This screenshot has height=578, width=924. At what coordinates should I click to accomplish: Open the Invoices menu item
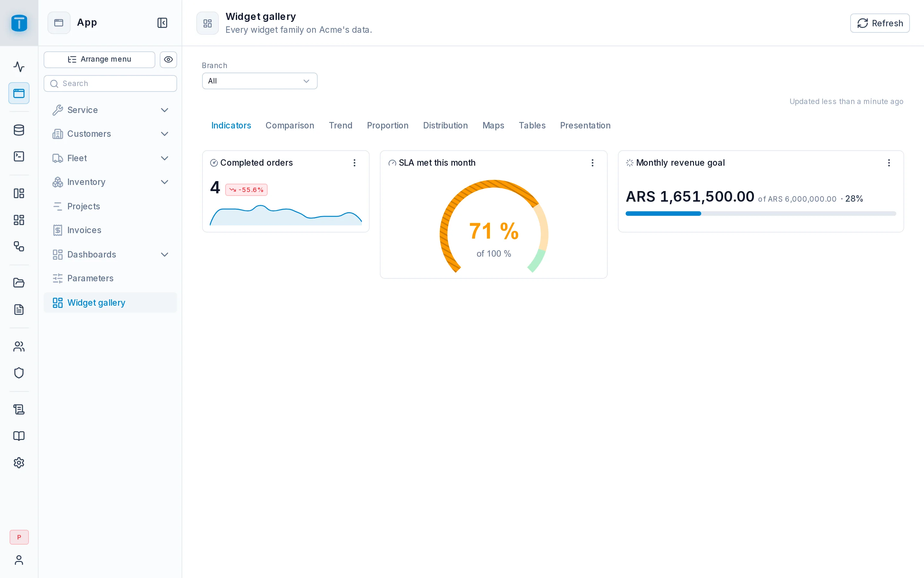point(110,230)
